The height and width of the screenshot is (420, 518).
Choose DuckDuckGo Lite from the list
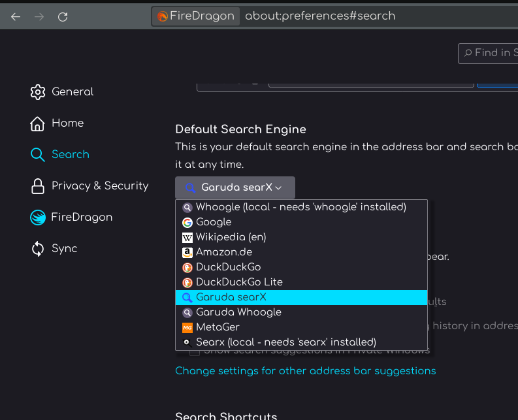(301, 283)
